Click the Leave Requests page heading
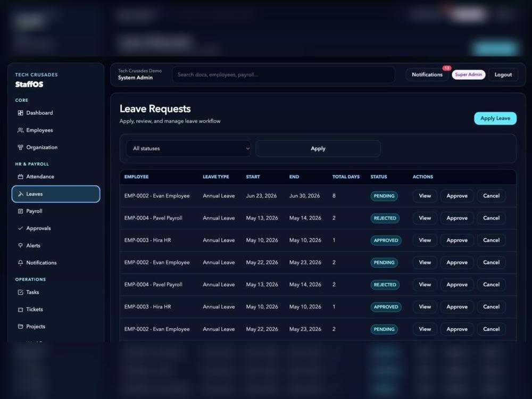The image size is (532, 399). click(x=155, y=109)
